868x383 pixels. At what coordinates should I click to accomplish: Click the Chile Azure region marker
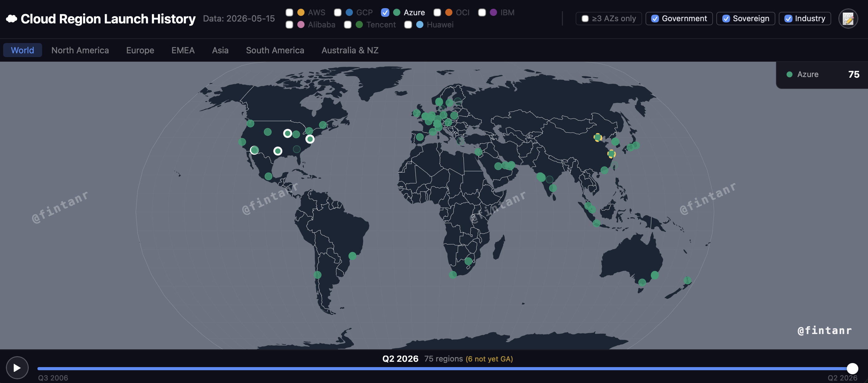click(x=317, y=275)
